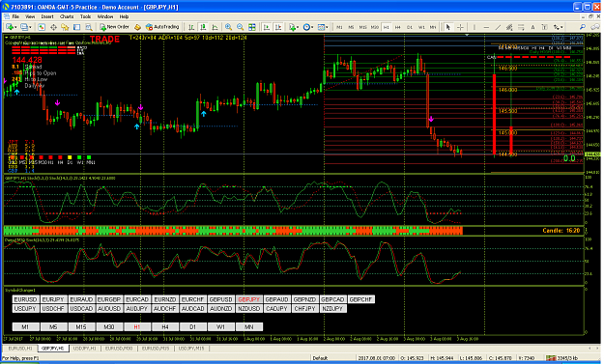Click the USDJPY symbol button
This screenshot has width=604, height=364.
tap(25, 309)
